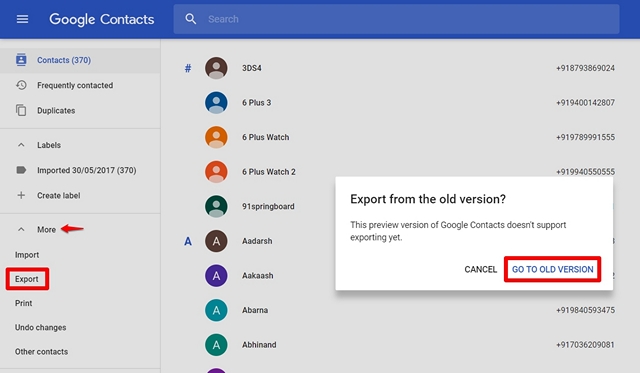
Task: Click the teal avatar of Abarna
Action: pos(216,310)
